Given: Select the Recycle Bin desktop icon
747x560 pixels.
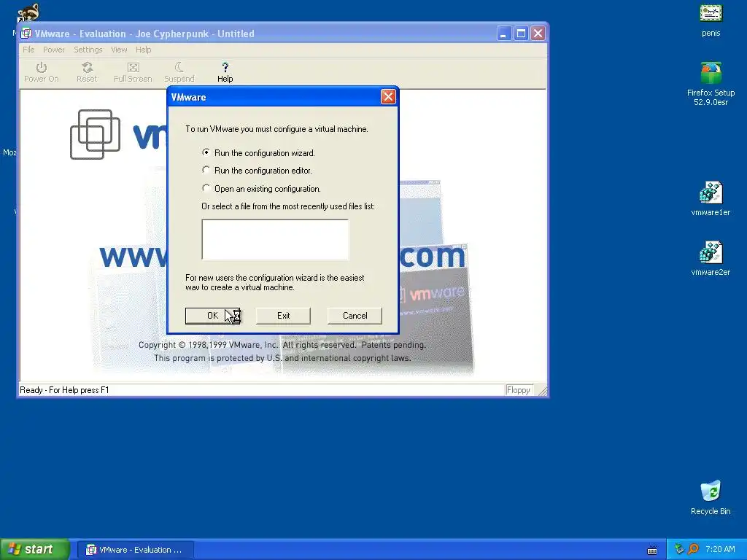Looking at the screenshot, I should coord(711,497).
